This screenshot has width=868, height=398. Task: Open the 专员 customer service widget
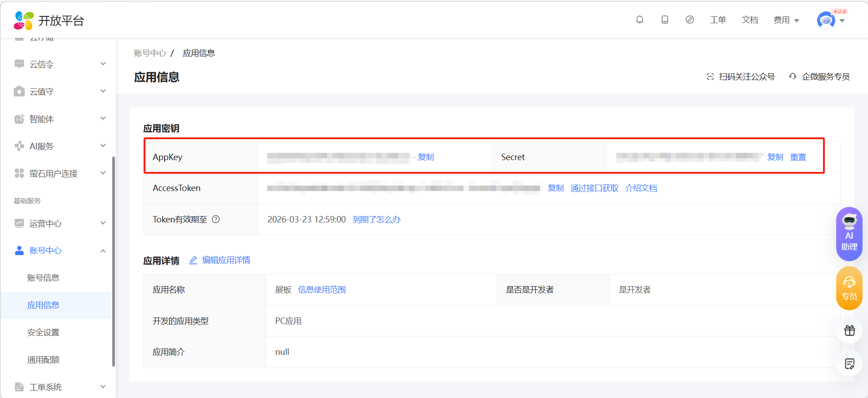click(x=849, y=288)
